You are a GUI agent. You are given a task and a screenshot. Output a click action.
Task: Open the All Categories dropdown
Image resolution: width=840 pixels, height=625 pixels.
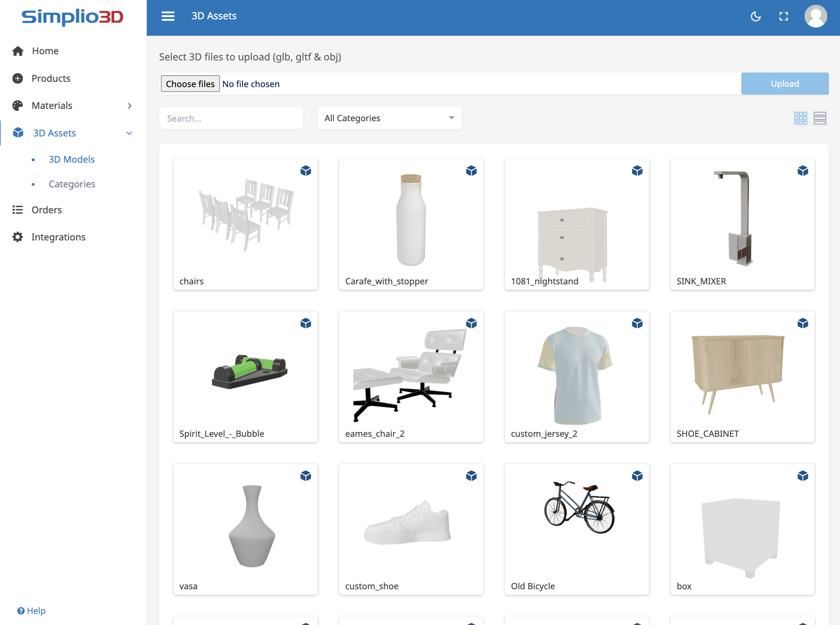[389, 118]
